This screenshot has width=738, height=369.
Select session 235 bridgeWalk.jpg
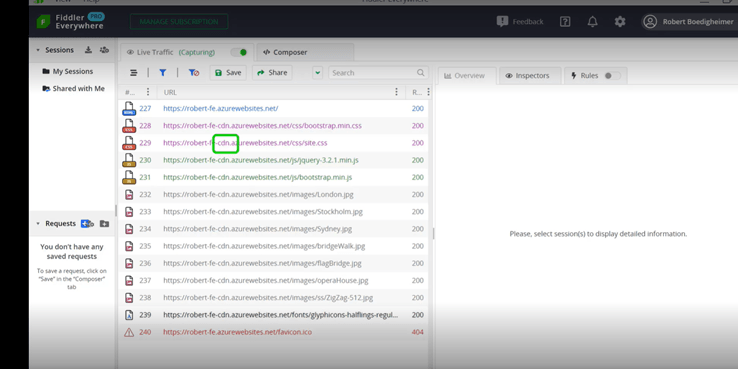273,246
